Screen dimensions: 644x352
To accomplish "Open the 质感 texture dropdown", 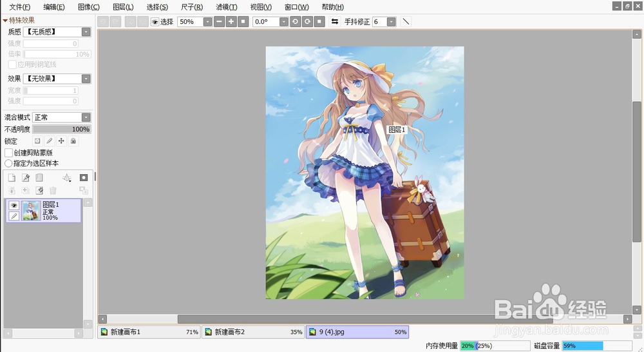I will [86, 32].
